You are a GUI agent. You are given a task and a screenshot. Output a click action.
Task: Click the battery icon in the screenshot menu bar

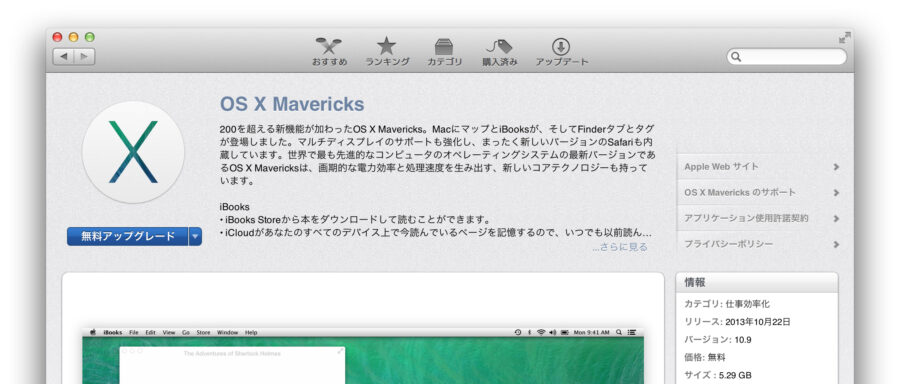coord(565,332)
